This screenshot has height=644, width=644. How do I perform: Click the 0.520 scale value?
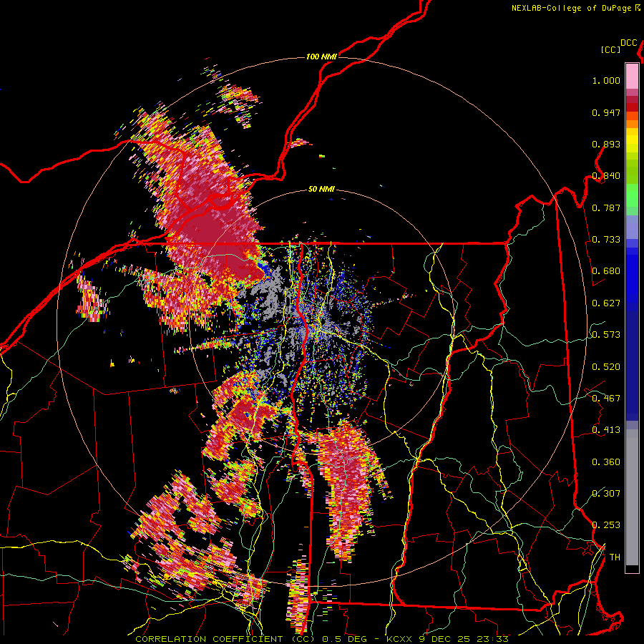point(606,367)
